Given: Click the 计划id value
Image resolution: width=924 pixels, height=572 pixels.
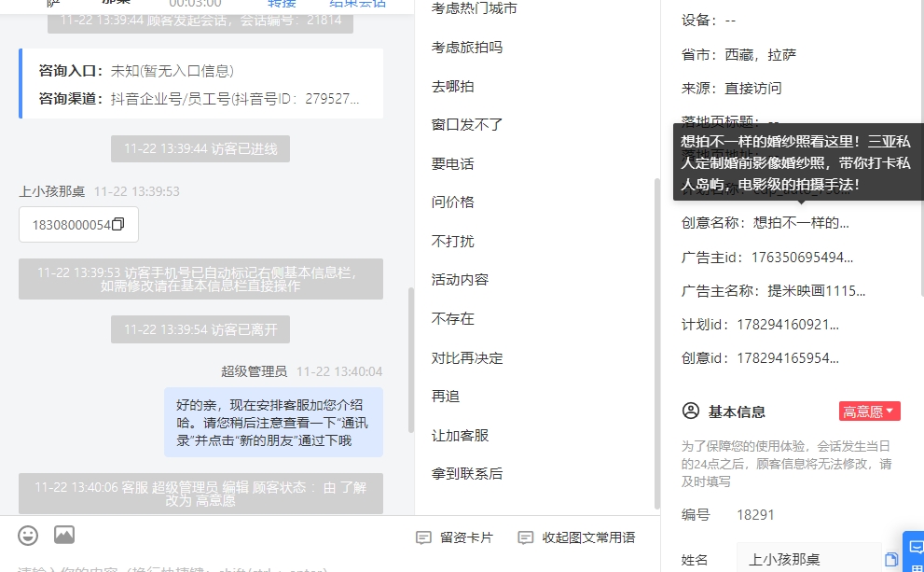Looking at the screenshot, I should pyautogui.click(x=788, y=325).
